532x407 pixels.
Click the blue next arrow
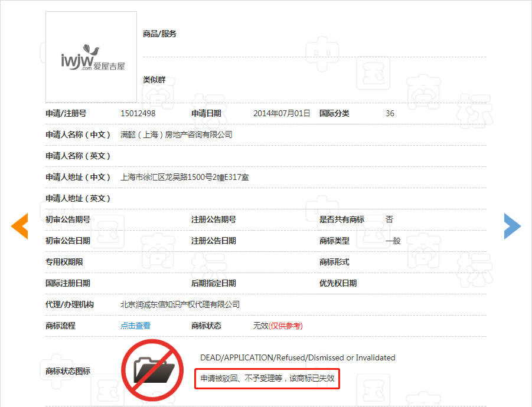513,226
